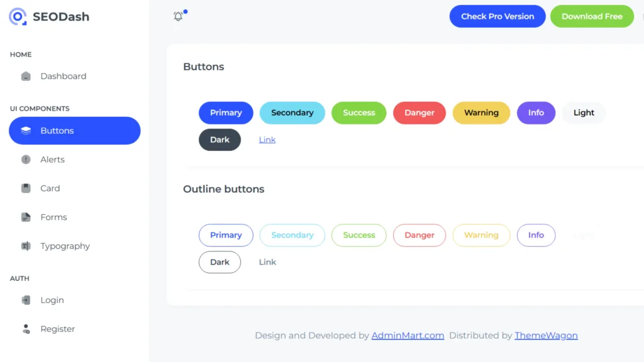Select the Register menu entry

tap(58, 329)
